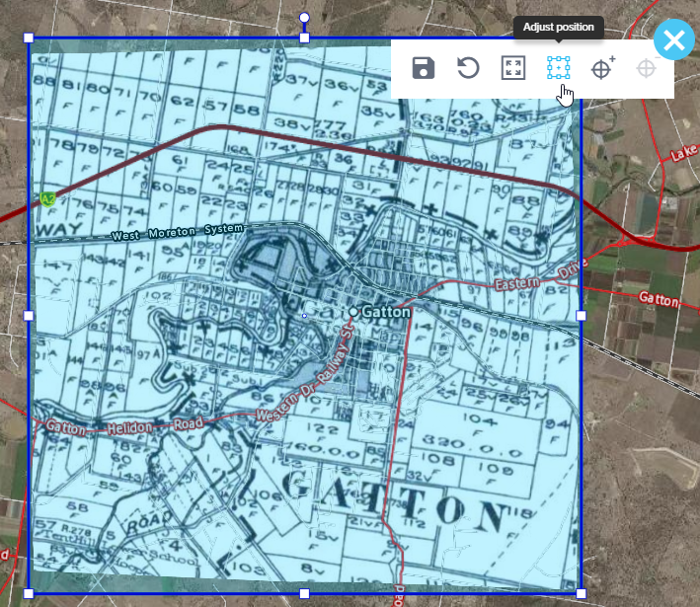Click the middle-left edge resize handle
This screenshot has height=607, width=700.
click(29, 315)
